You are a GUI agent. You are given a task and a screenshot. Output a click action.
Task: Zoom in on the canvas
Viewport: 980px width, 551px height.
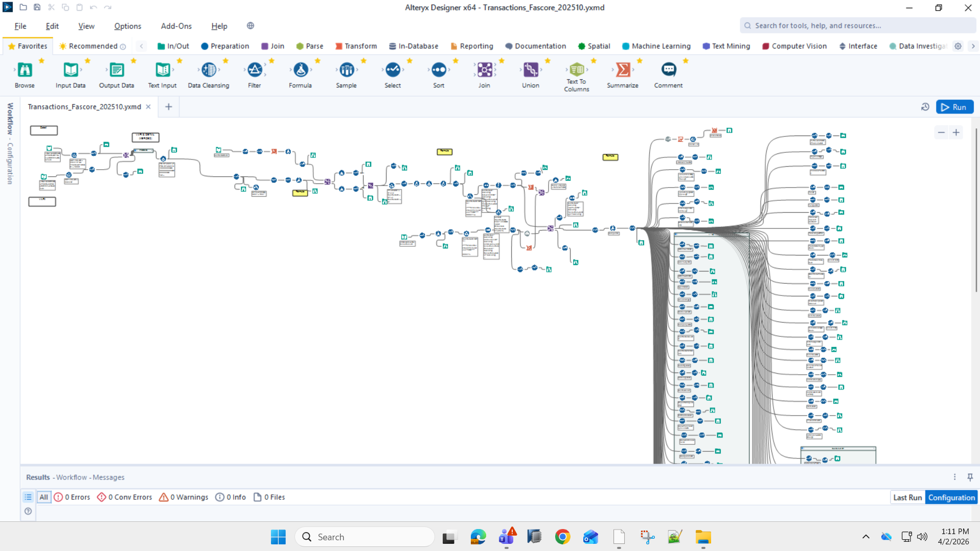coord(956,132)
